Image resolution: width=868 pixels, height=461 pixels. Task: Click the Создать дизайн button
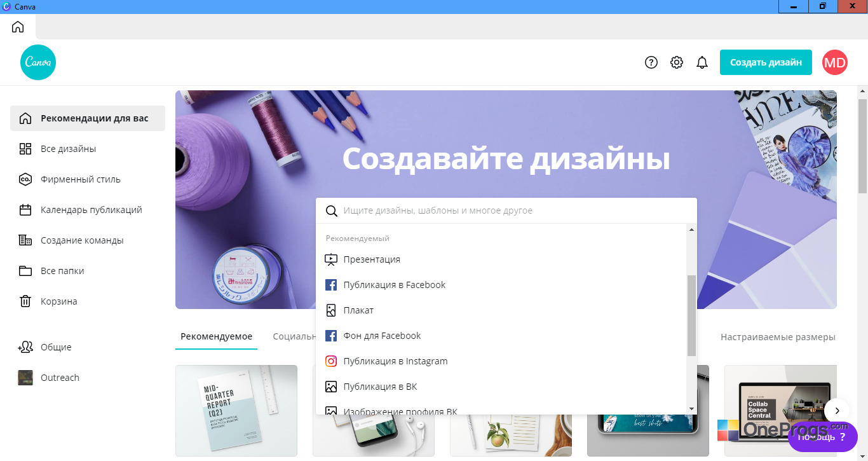click(766, 62)
